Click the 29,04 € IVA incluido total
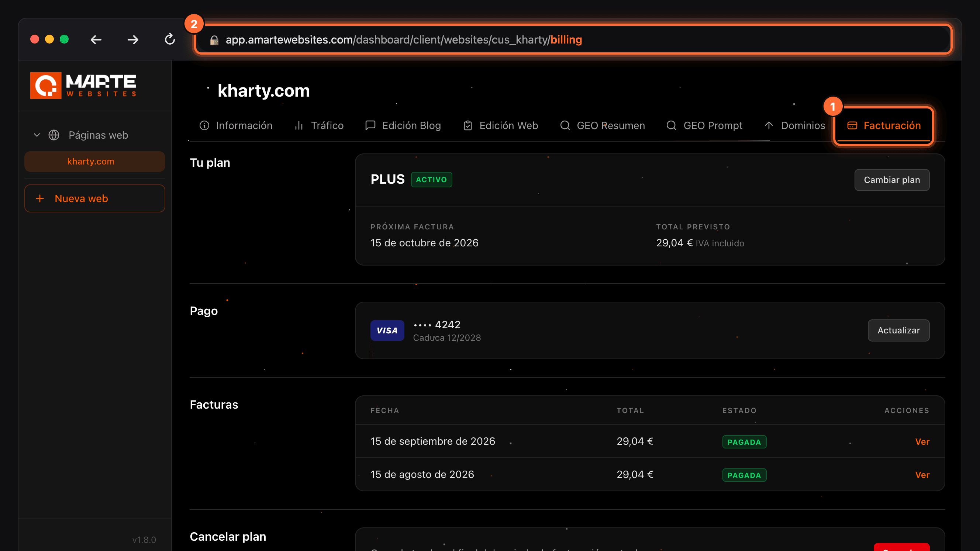The image size is (980, 551). [x=700, y=243]
